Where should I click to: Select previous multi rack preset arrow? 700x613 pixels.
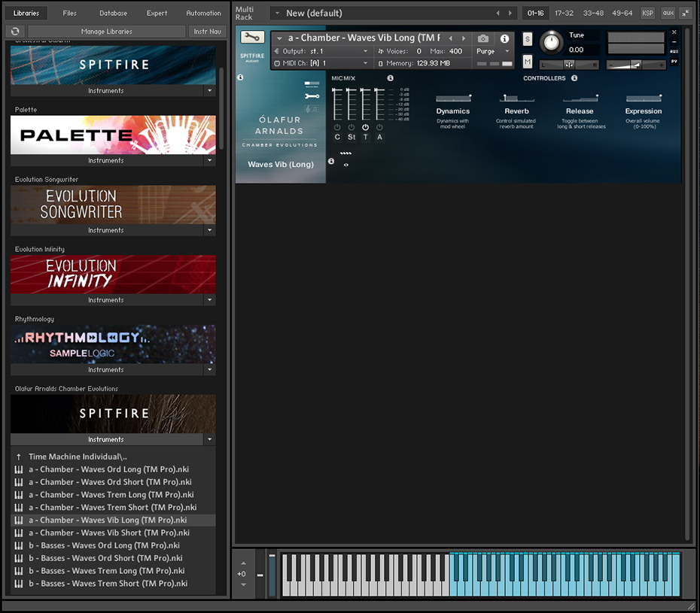tap(498, 14)
